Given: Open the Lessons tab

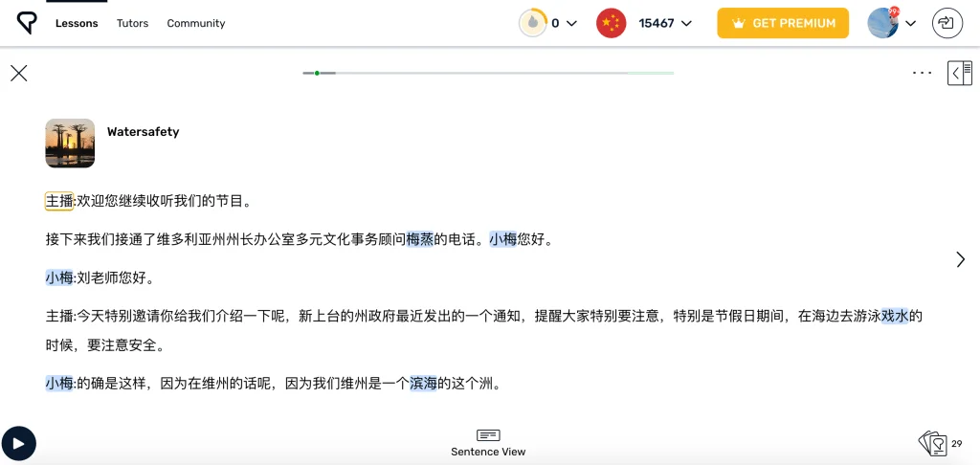Looking at the screenshot, I should 77,23.
